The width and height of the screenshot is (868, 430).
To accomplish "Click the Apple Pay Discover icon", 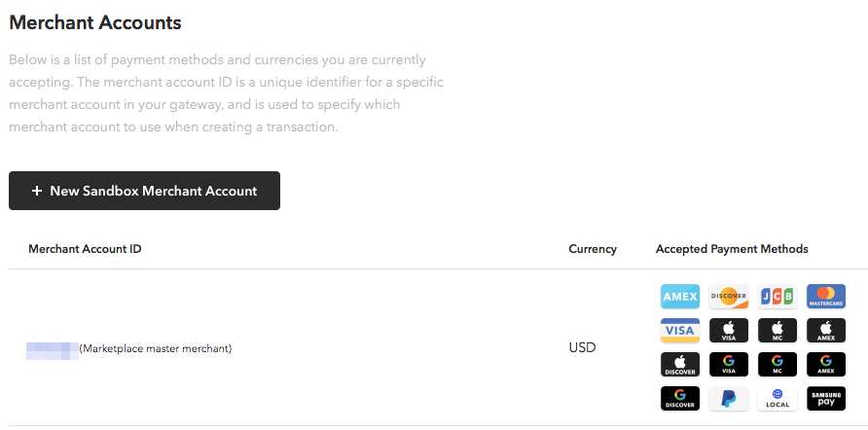I will (x=679, y=365).
